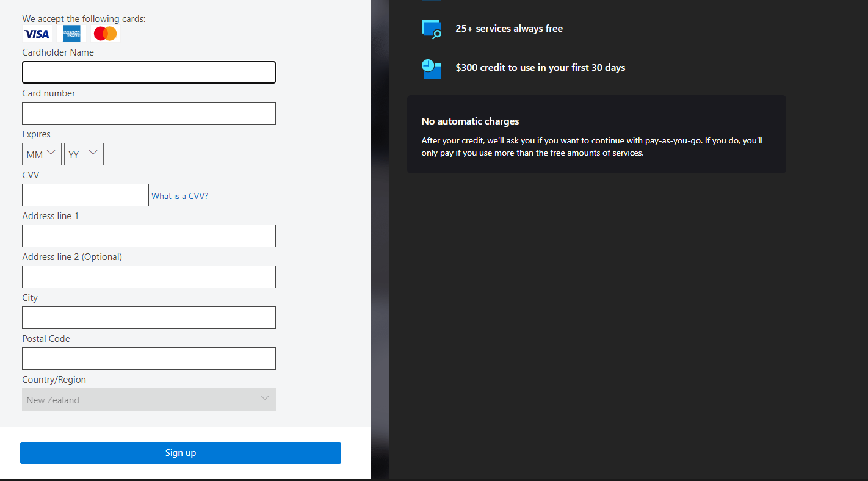
Task: Open the Country/Region dropdown showing New Zealand
Action: point(149,400)
